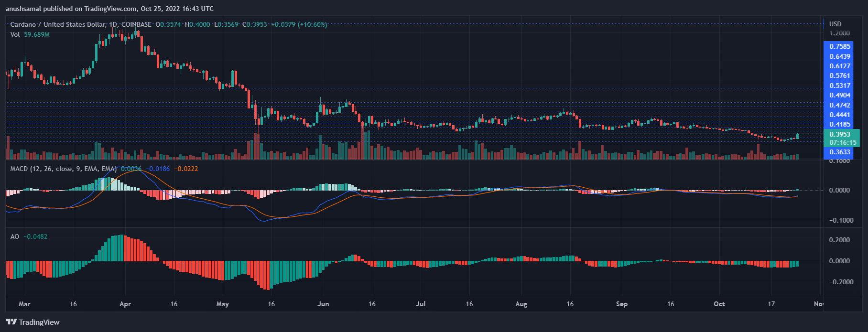Click the AO indicator label

[15, 236]
